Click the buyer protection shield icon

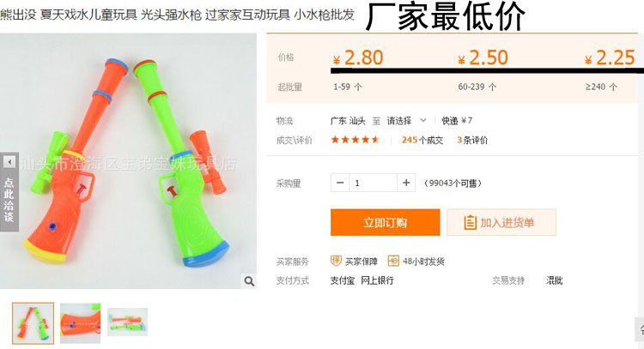pos(336,261)
